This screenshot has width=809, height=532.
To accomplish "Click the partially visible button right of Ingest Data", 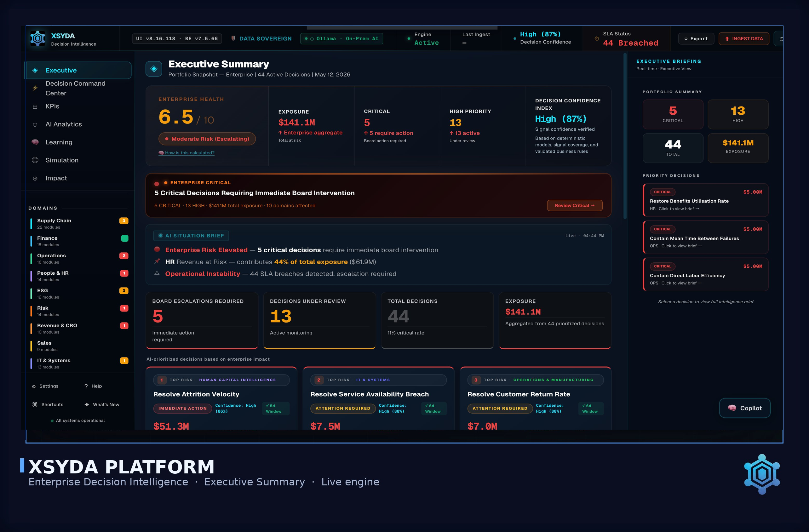I will pyautogui.click(x=779, y=39).
